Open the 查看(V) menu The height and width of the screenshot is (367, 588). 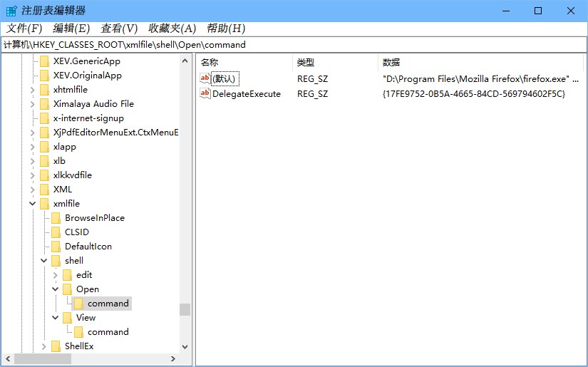click(119, 29)
